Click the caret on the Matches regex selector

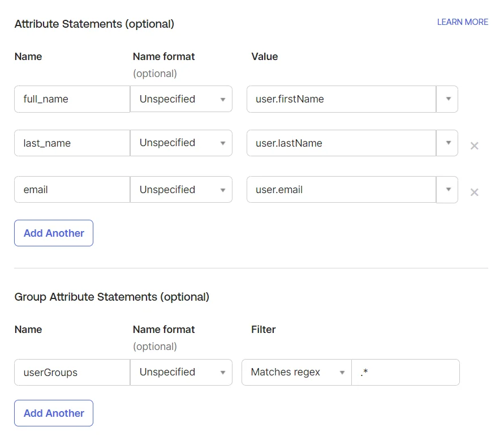pos(342,372)
